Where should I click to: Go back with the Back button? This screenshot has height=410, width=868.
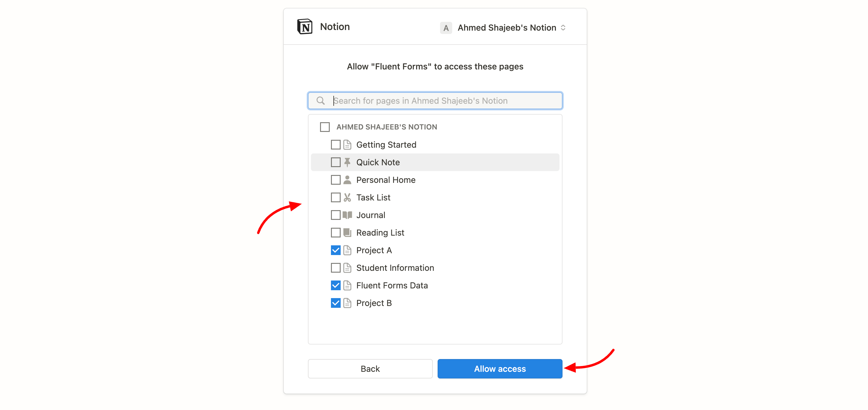point(370,368)
